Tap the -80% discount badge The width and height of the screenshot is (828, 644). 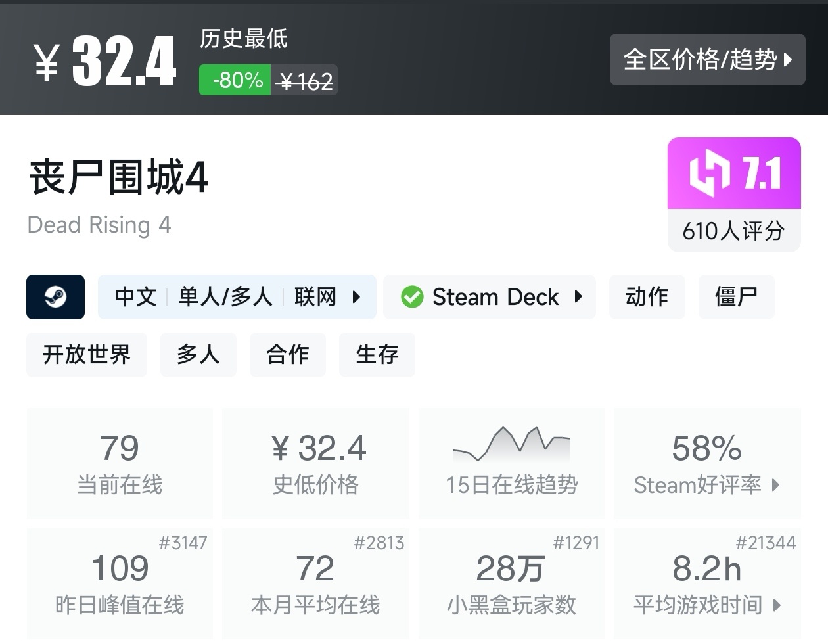point(235,80)
